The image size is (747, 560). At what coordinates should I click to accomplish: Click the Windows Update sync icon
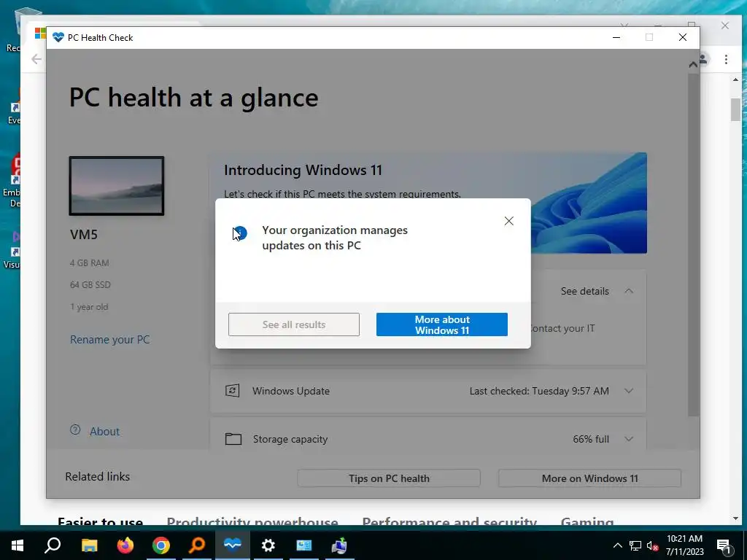click(x=233, y=391)
